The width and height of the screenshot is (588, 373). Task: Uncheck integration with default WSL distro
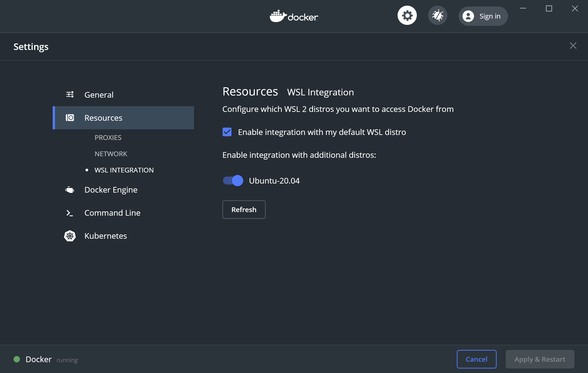tap(227, 132)
